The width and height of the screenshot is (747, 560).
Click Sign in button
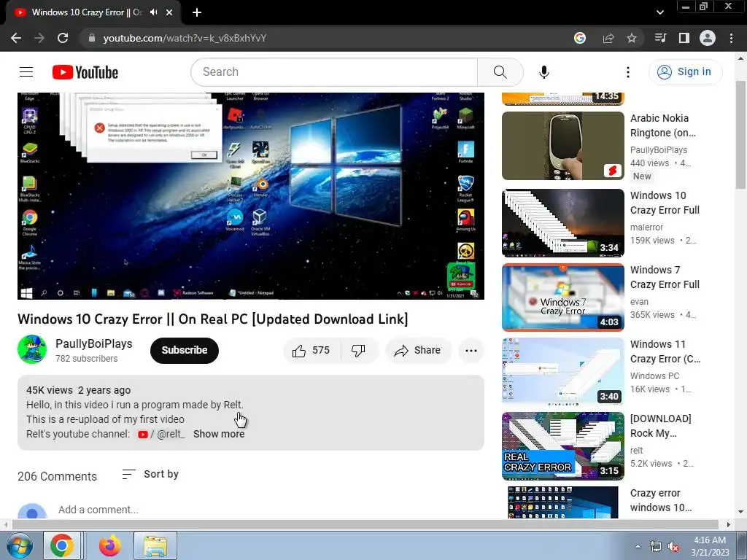[685, 72]
